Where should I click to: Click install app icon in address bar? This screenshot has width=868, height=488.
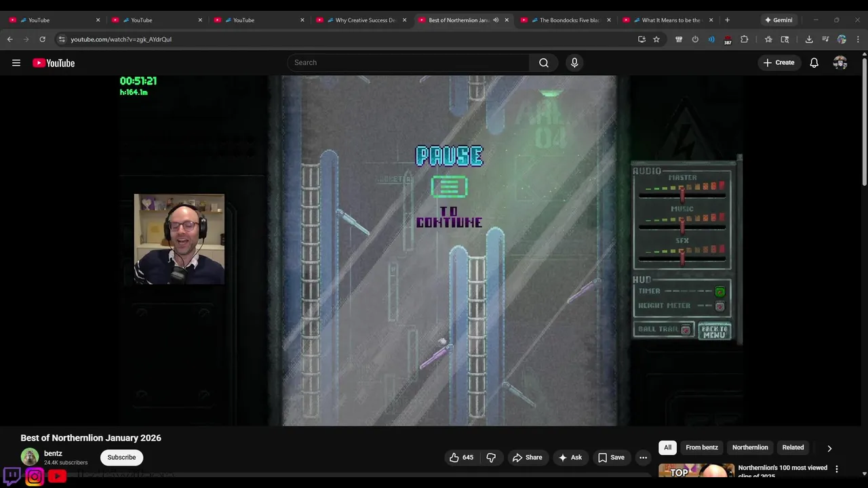point(642,39)
